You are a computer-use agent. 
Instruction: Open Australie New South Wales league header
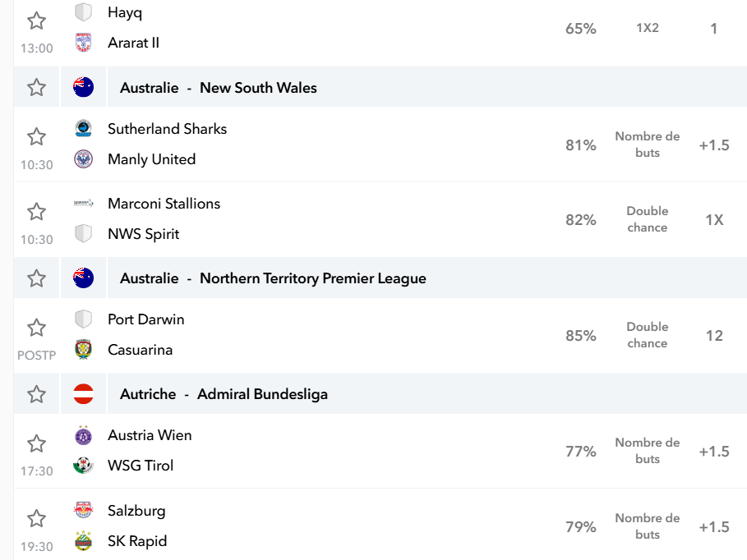[x=219, y=88]
